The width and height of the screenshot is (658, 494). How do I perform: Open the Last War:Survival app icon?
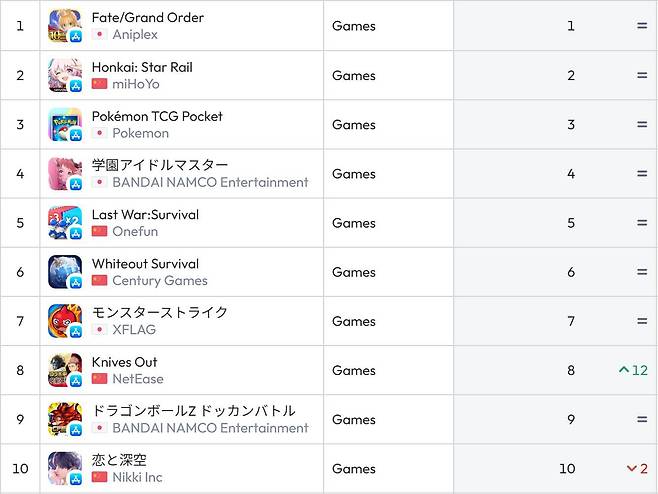[x=65, y=223]
